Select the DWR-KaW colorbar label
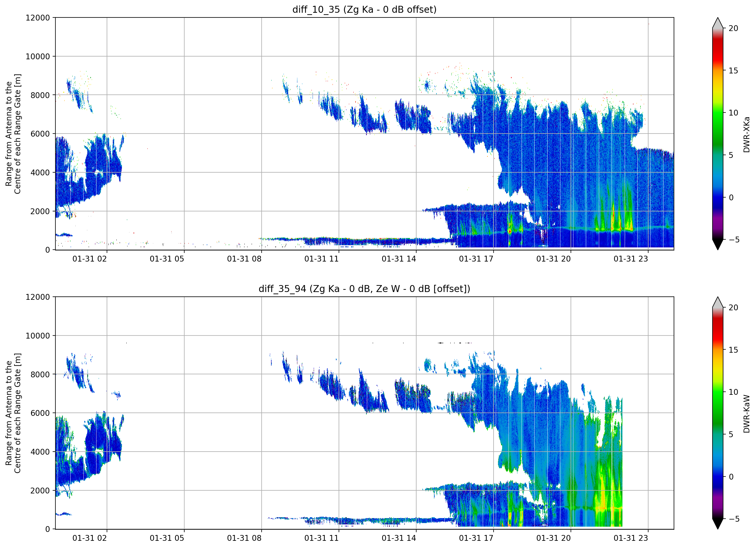The height and width of the screenshot is (548, 756). click(746, 414)
